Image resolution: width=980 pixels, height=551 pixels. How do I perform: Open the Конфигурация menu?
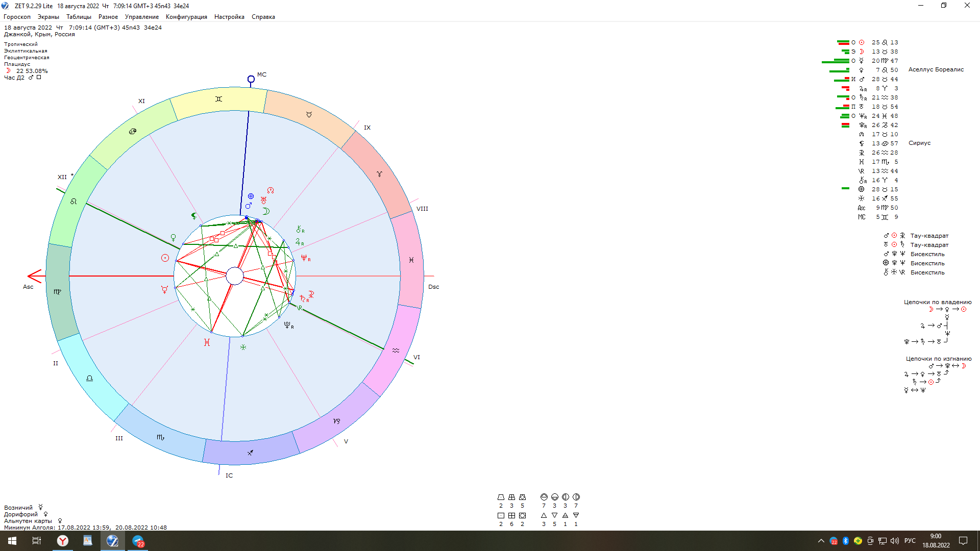[186, 17]
